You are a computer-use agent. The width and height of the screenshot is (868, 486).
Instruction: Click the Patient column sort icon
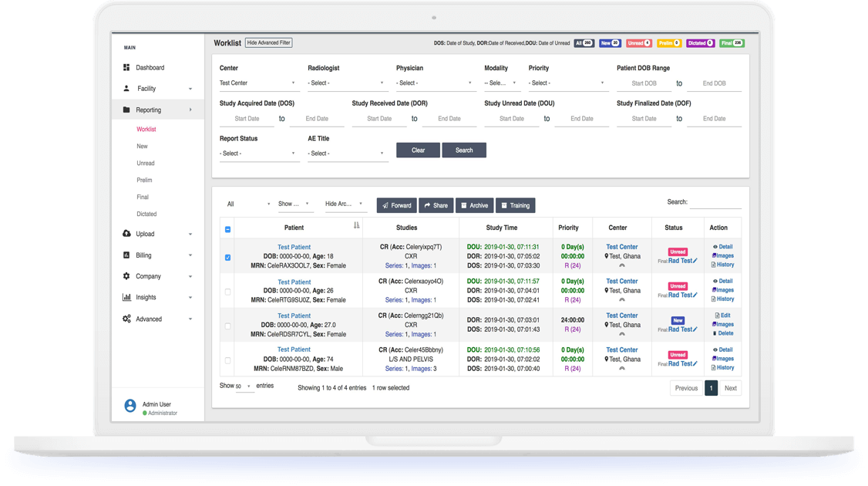[356, 225]
